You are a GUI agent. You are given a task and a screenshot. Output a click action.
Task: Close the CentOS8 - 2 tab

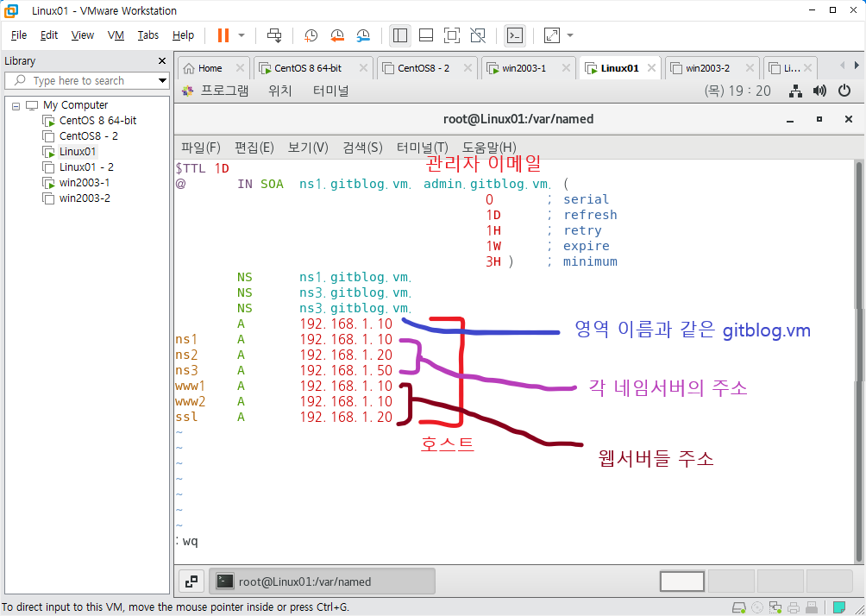pyautogui.click(x=468, y=68)
